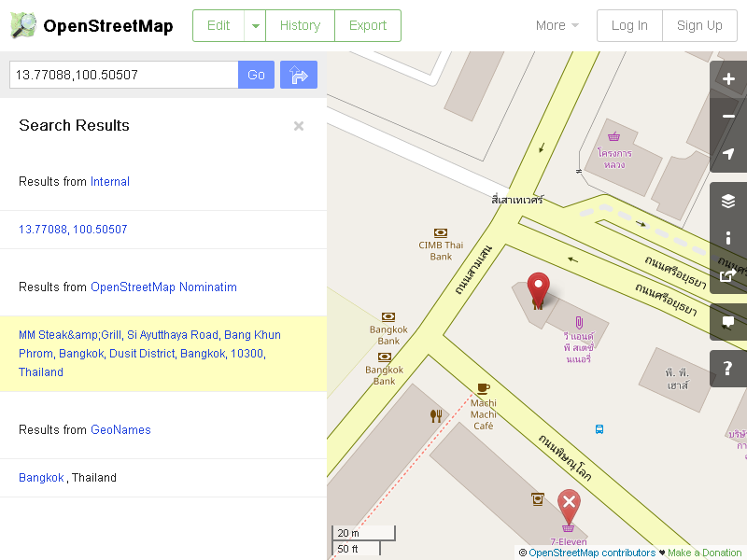Click the พี. พี. เฮาส์ building label
Screen dimensions: 747x560
coord(677,379)
